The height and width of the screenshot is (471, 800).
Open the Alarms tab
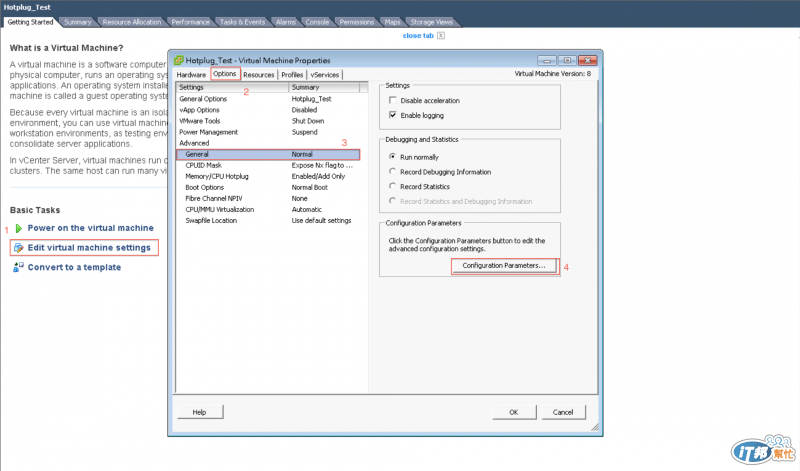pyautogui.click(x=286, y=22)
